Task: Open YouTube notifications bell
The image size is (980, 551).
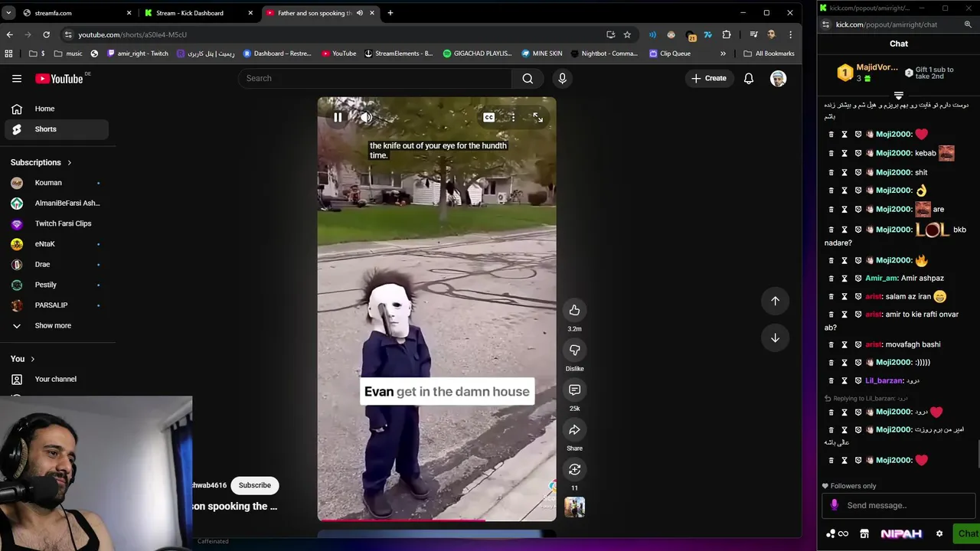Action: tap(749, 78)
